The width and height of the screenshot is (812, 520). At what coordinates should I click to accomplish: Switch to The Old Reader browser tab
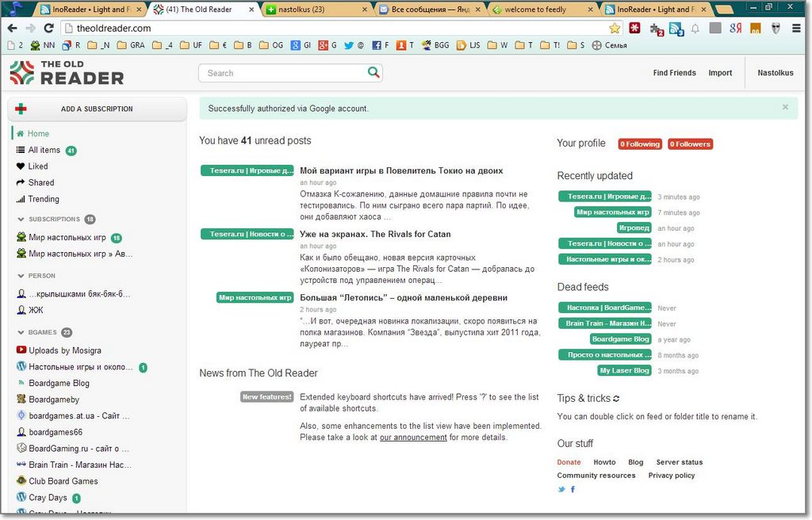(x=204, y=10)
